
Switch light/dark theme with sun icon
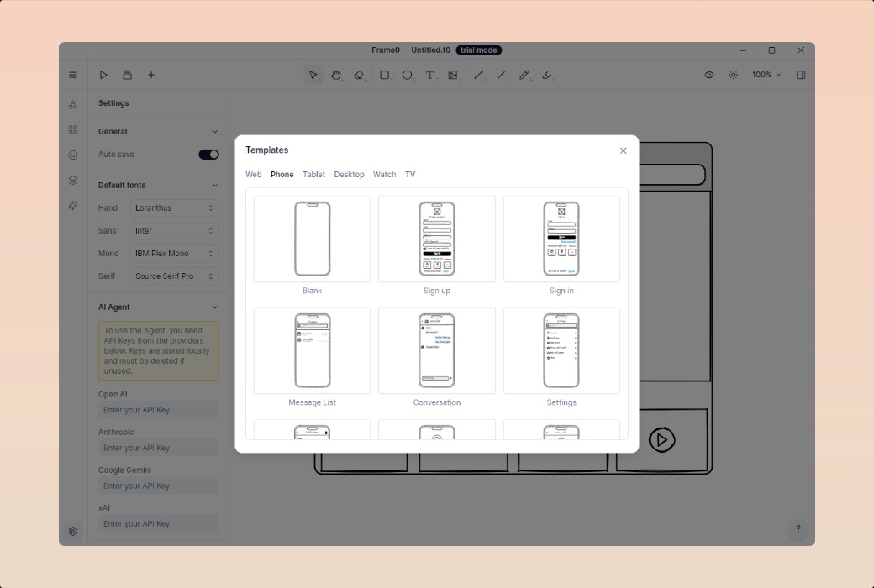tap(733, 75)
